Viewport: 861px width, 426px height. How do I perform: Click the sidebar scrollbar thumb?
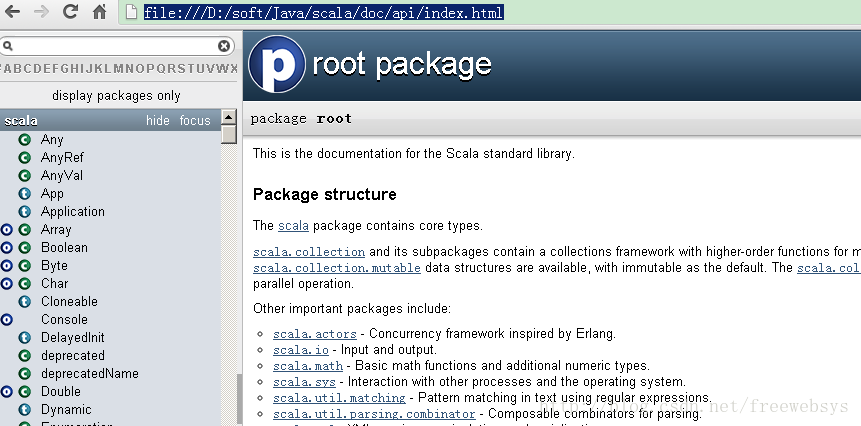click(x=229, y=134)
